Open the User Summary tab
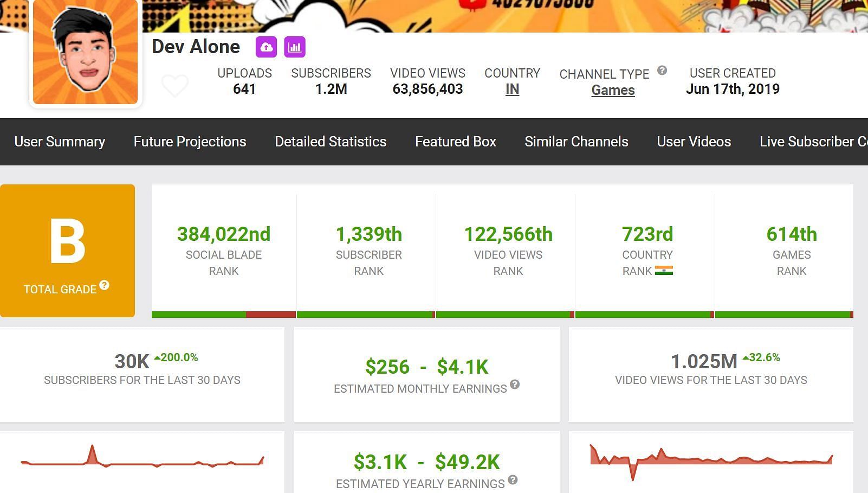The image size is (868, 493). pos(60,142)
